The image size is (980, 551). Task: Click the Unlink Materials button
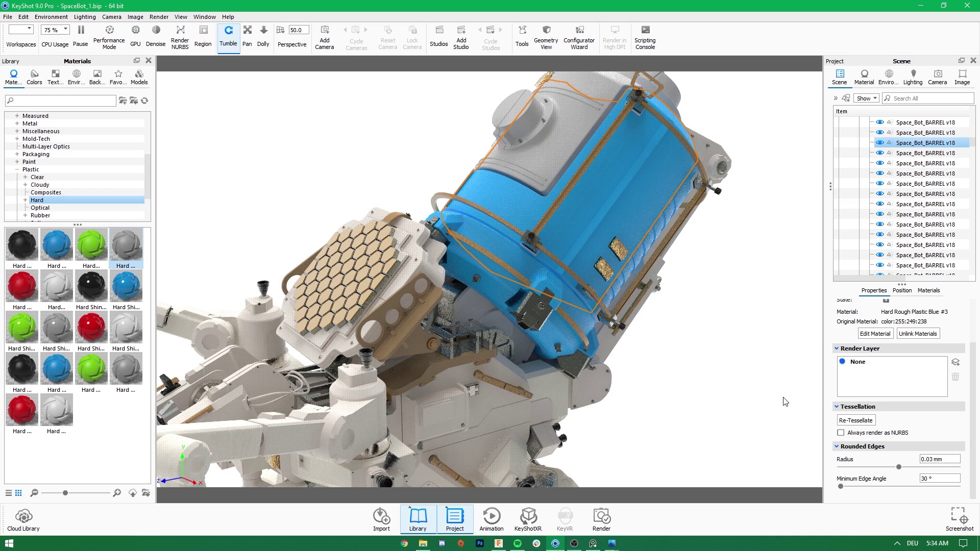pyautogui.click(x=918, y=334)
